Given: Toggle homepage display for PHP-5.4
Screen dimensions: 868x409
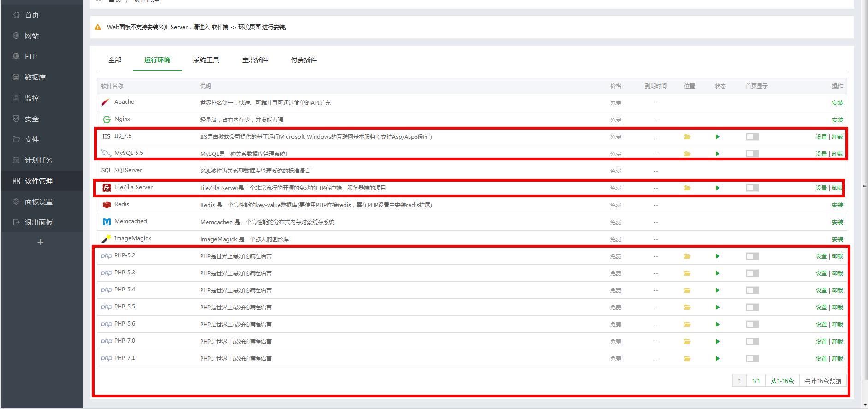Looking at the screenshot, I should tap(752, 290).
